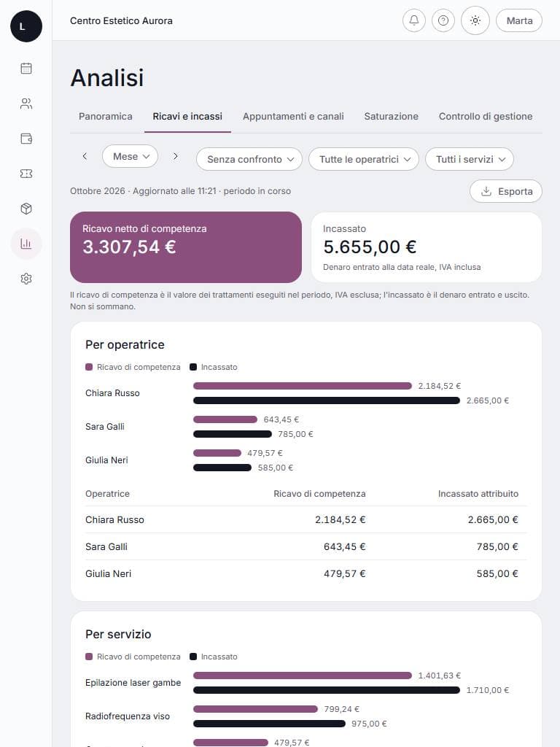Go to previous period arrow
Viewport: 560px width, 747px height.
click(x=85, y=156)
